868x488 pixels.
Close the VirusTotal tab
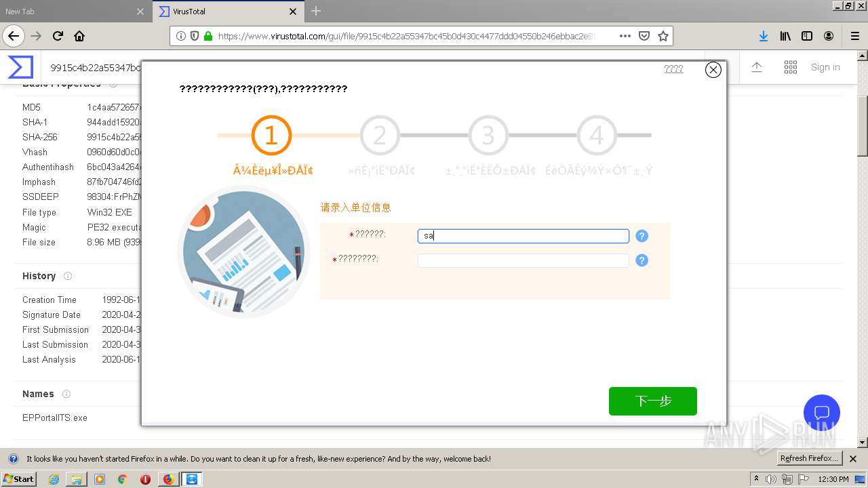tap(293, 12)
